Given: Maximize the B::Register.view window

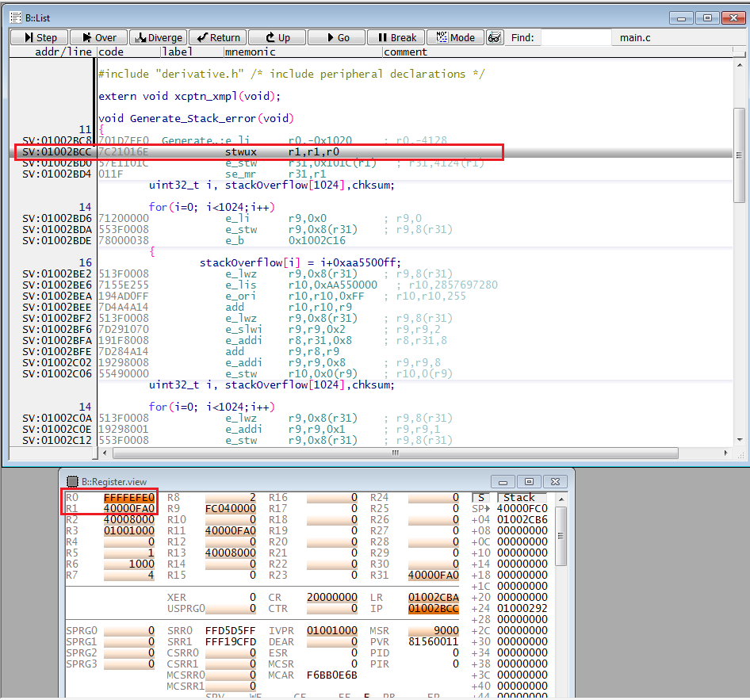Looking at the screenshot, I should tap(529, 481).
